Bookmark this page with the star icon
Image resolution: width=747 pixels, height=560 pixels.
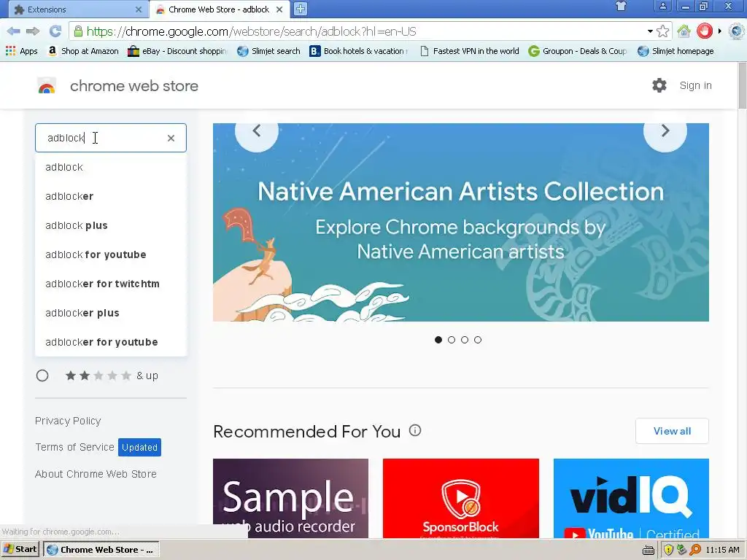coord(662,31)
